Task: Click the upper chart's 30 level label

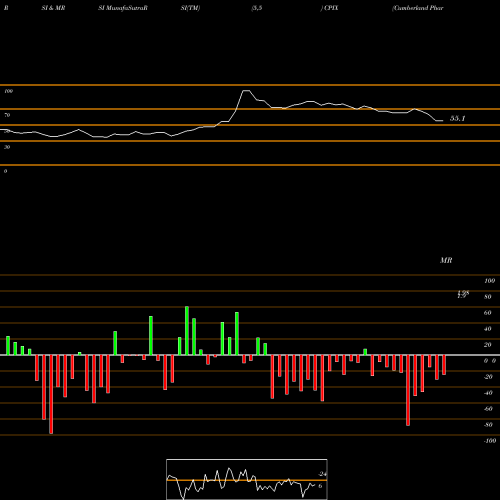Action: coord(7,147)
